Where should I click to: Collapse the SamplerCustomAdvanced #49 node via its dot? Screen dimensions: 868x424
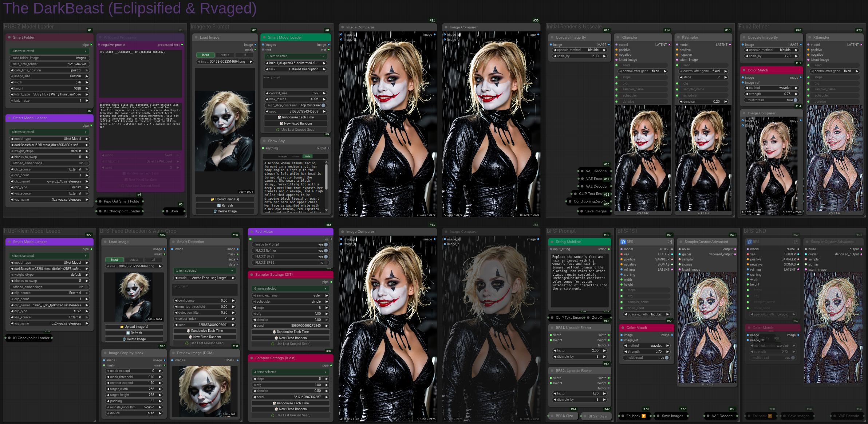coord(680,242)
